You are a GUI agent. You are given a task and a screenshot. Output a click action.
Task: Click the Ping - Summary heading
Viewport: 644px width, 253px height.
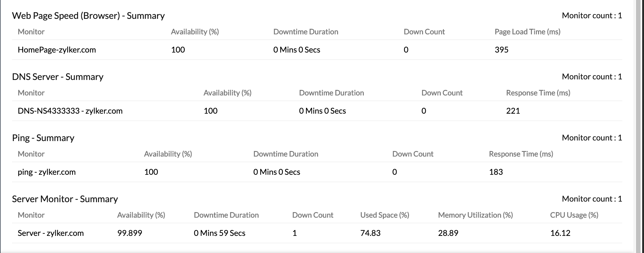coord(43,138)
